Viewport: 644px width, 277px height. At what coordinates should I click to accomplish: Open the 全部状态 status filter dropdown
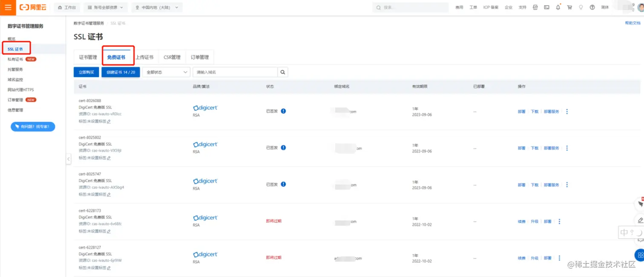[x=166, y=72]
